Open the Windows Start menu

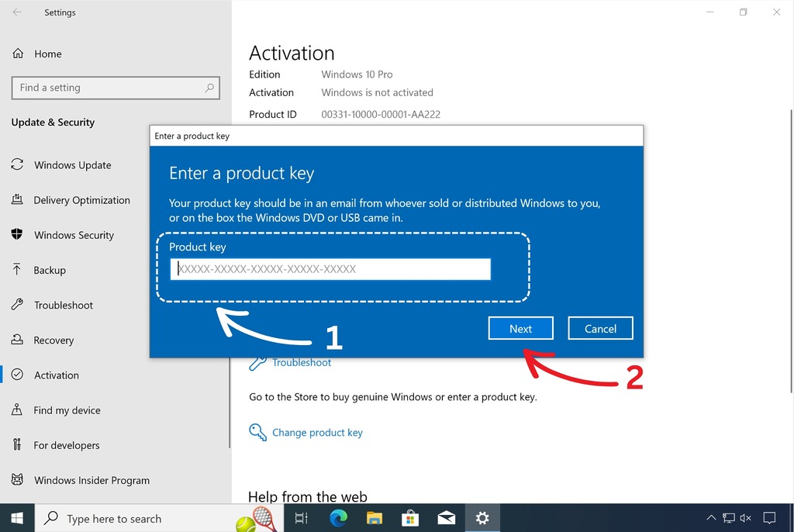pyautogui.click(x=17, y=518)
